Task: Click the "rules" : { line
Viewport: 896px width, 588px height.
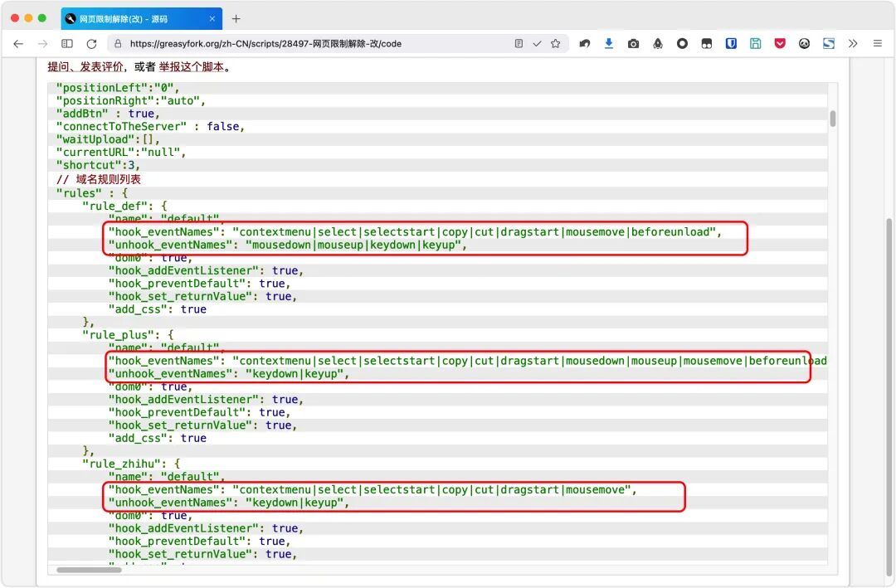Action: pos(92,193)
